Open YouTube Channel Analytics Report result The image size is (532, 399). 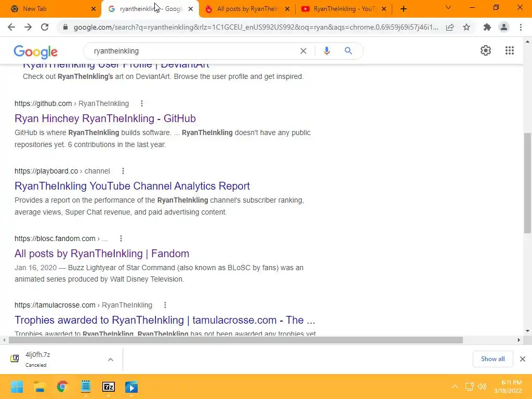pyautogui.click(x=132, y=186)
